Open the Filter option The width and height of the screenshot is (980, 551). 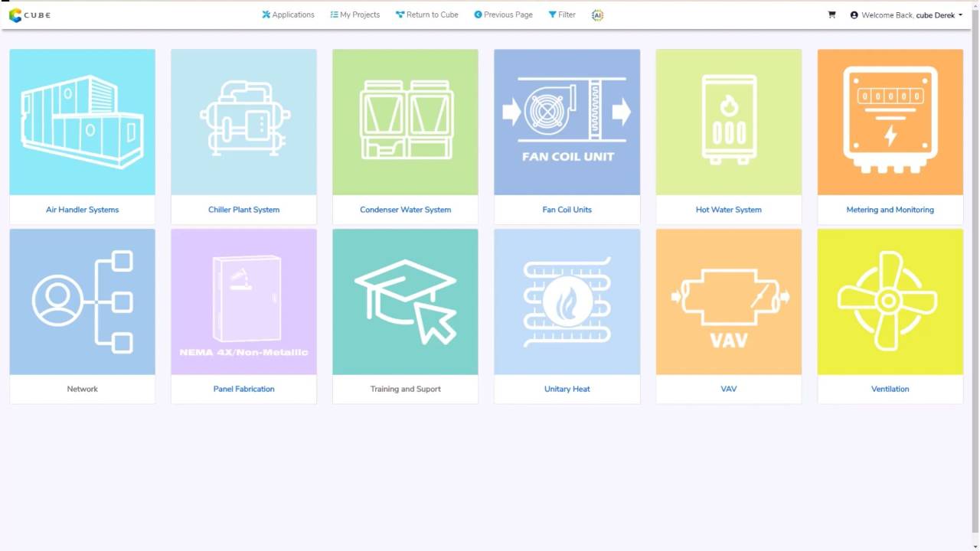(x=562, y=15)
